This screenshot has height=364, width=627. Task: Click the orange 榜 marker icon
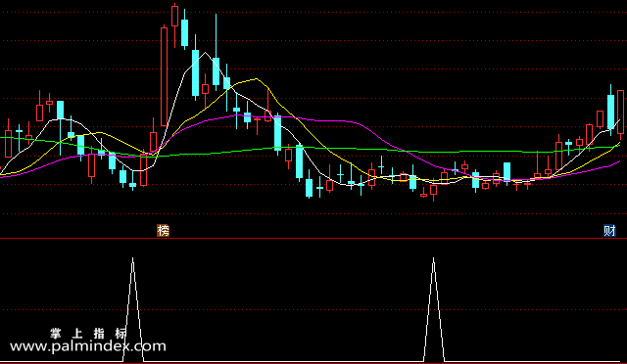click(x=164, y=231)
